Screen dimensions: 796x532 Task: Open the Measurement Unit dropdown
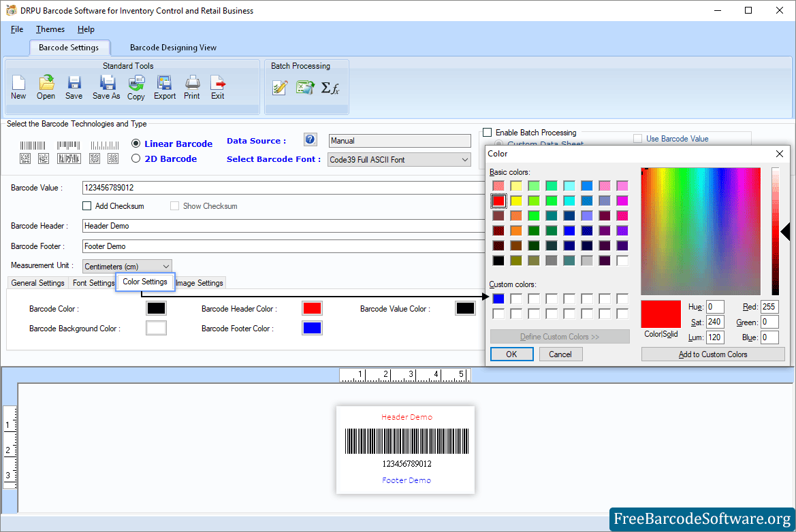click(127, 266)
